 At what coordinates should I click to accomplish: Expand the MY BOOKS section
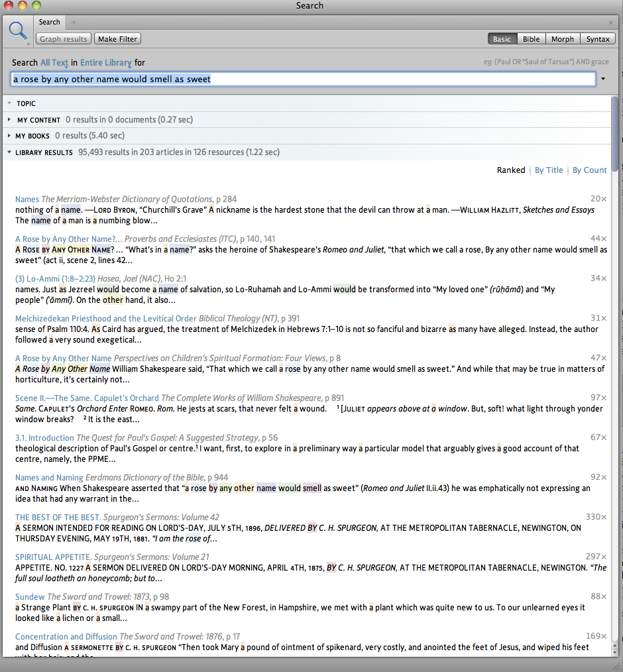[9, 135]
